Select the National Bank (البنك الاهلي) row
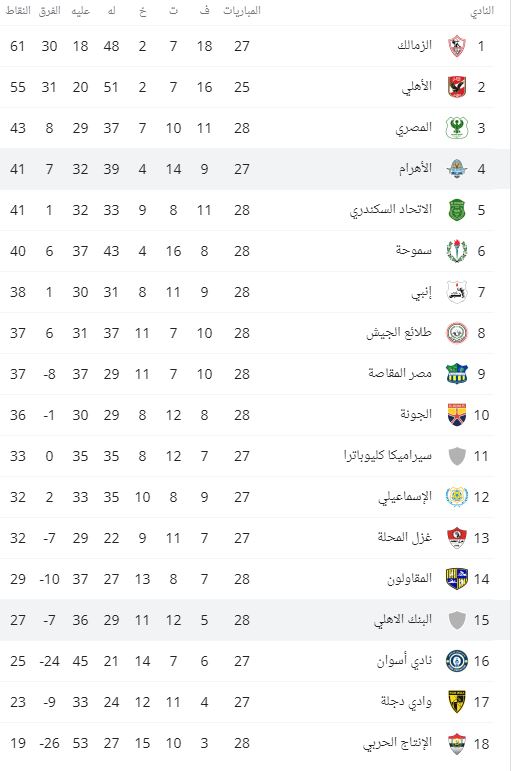The height and width of the screenshot is (771, 511). click(x=255, y=620)
